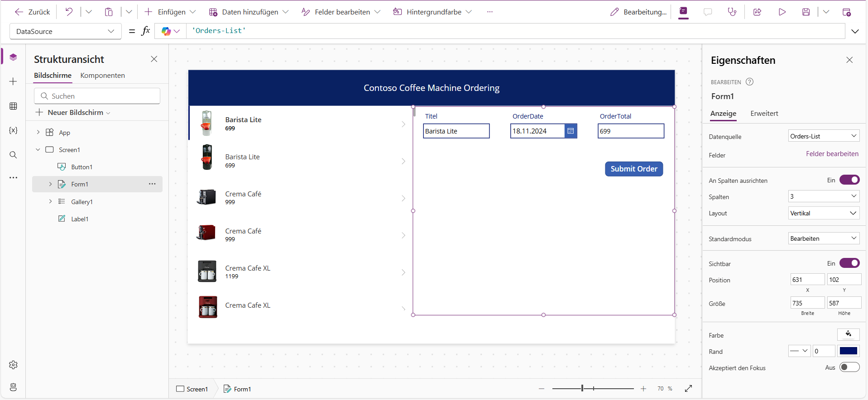Open the Felder bearbeiten toolbar menu

click(x=341, y=12)
